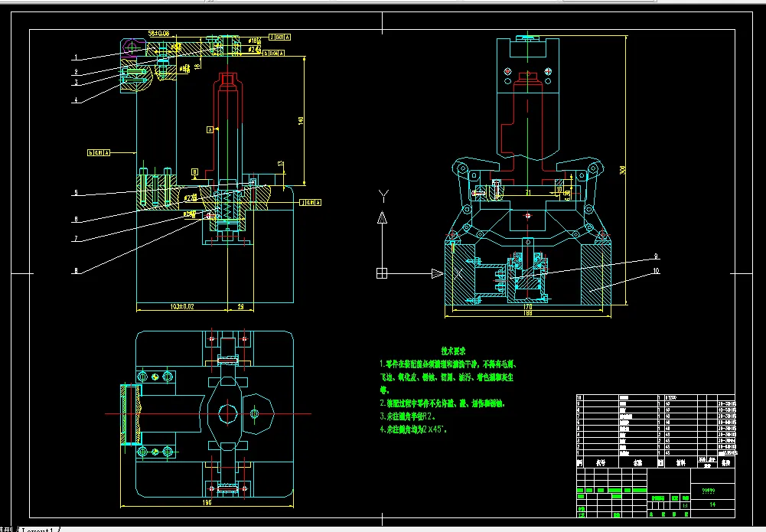Click the 170 width dimension text
This screenshot has height=532, width=766.
527,307
